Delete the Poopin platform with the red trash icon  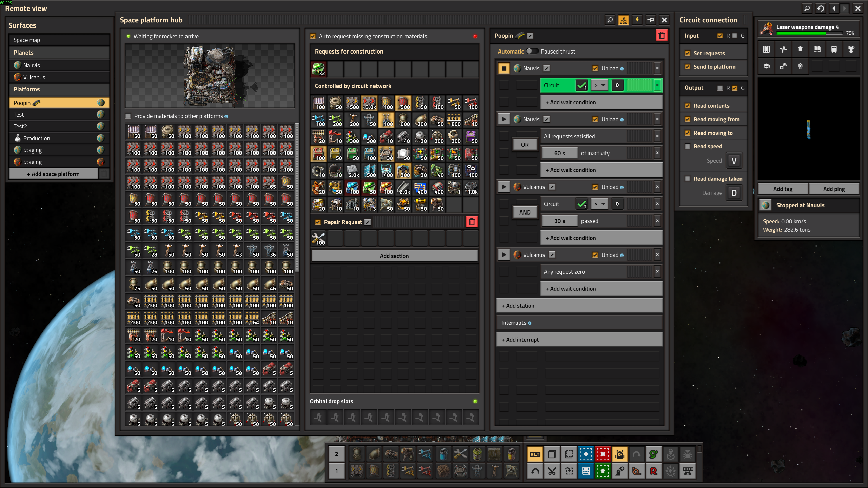662,36
